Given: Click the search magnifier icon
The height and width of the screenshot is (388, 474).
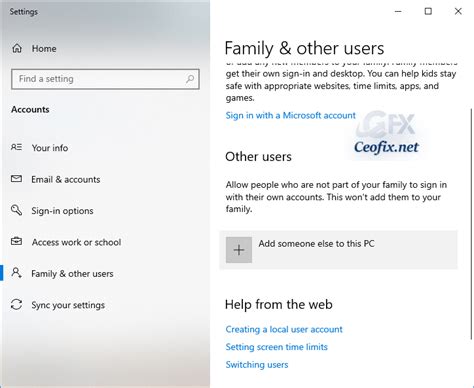Looking at the screenshot, I should [190, 79].
